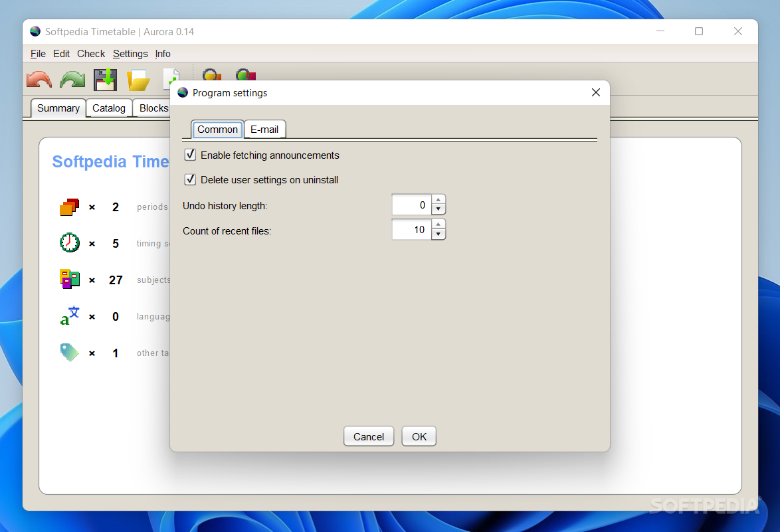Viewport: 780px width, 532px height.
Task: Switch to the E-mail settings tab
Action: pyautogui.click(x=264, y=130)
